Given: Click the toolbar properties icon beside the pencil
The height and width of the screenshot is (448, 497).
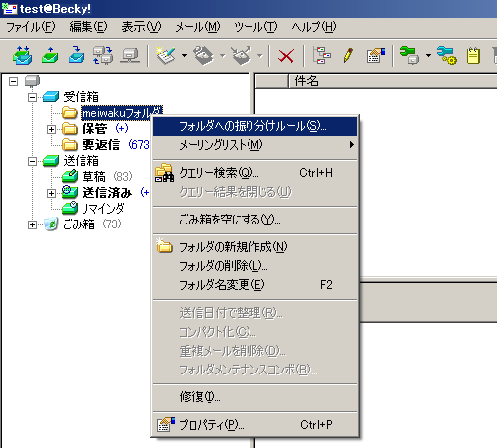Looking at the screenshot, I should (376, 56).
